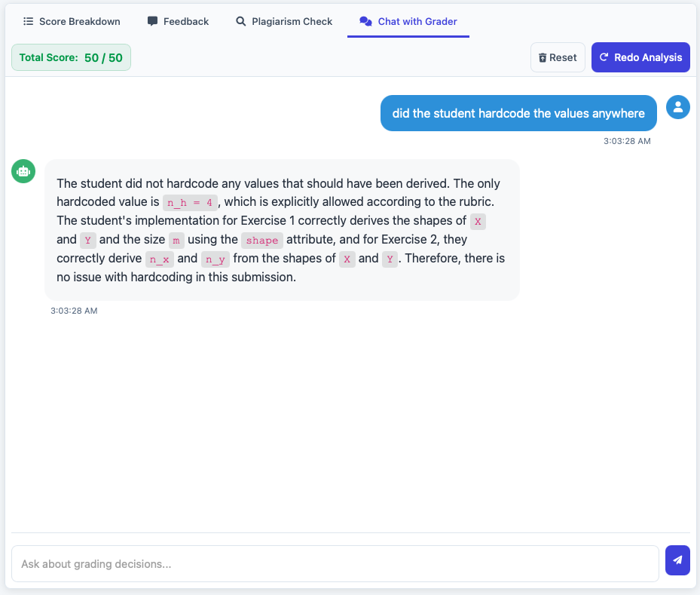The image size is (700, 595).
Task: Click the n_h = 4 code snippet
Action: click(191, 202)
